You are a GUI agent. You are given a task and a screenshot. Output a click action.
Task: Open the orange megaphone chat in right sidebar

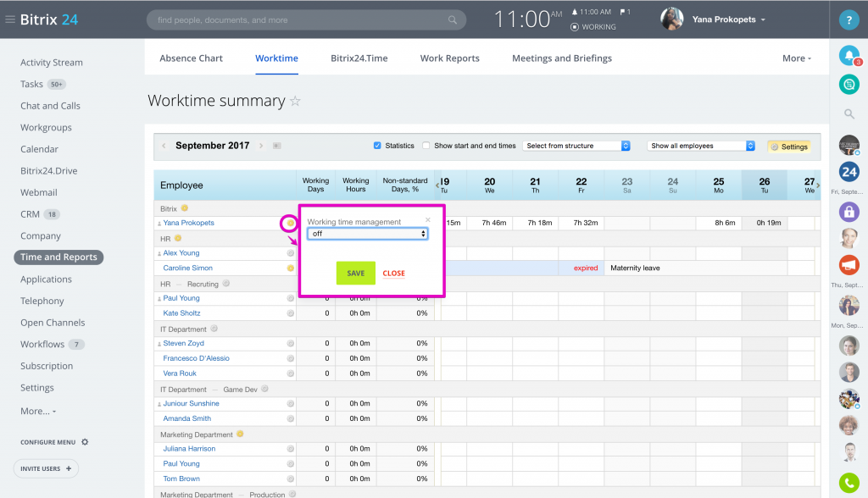pos(849,264)
